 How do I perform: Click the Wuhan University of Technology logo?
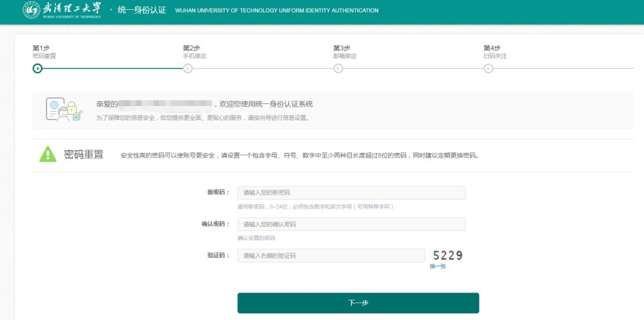[x=62, y=10]
